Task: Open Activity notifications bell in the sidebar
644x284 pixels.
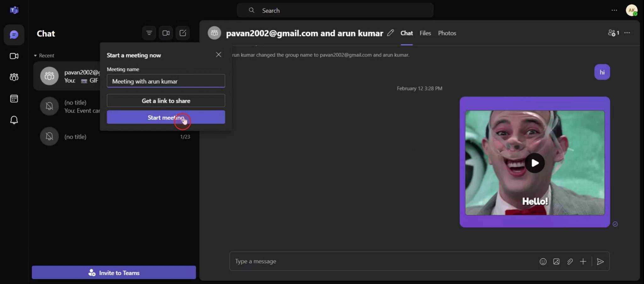Action: (14, 120)
